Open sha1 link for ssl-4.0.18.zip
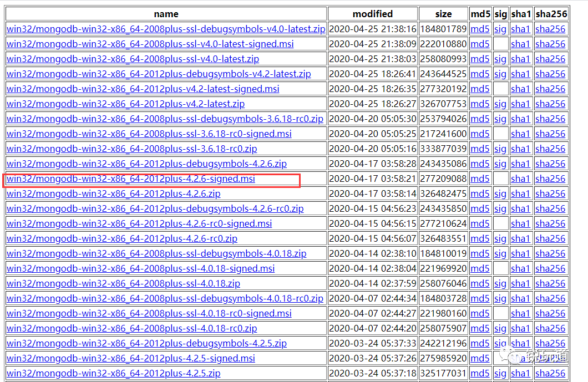The height and width of the screenshot is (382, 588). tap(520, 284)
